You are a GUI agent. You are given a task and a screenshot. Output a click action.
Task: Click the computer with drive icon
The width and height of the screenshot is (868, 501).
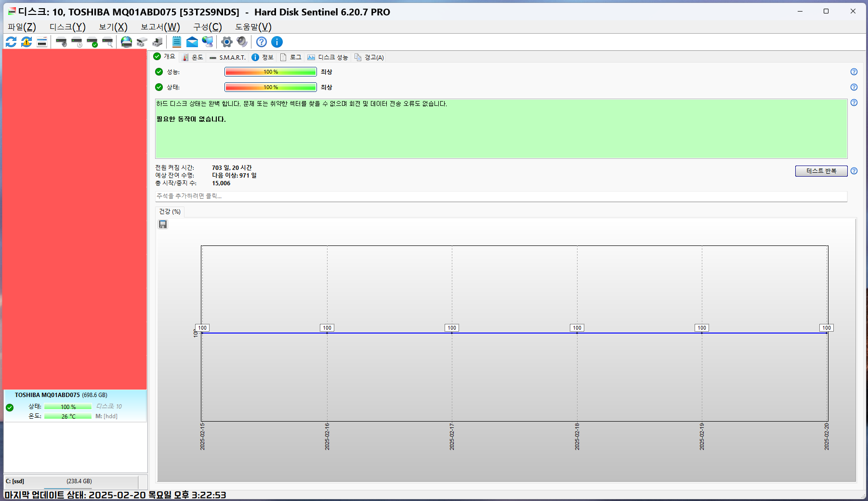157,42
